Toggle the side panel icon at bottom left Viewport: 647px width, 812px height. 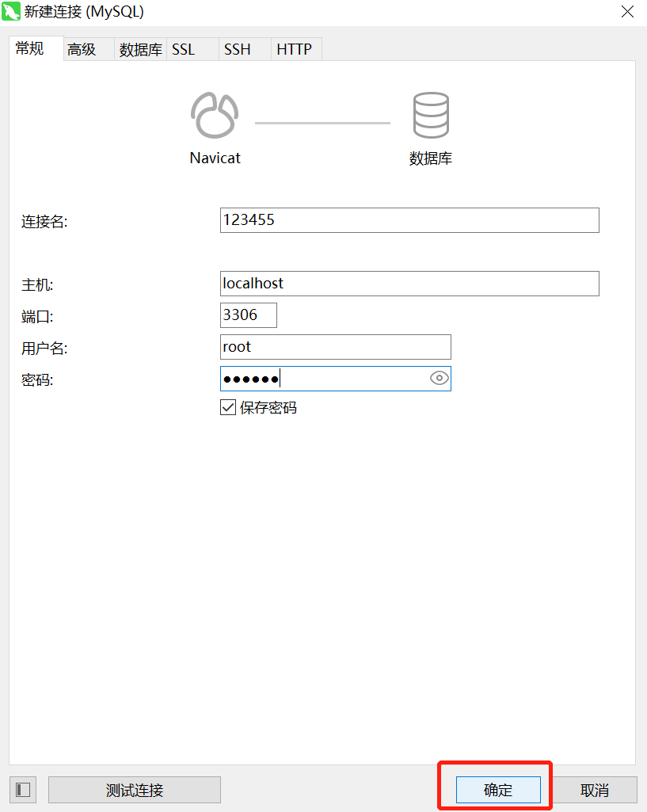coord(23,790)
